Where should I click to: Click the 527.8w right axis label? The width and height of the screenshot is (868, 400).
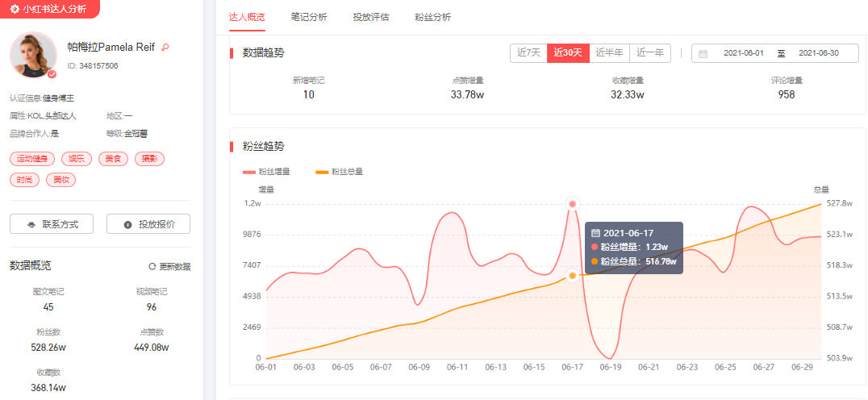[839, 203]
